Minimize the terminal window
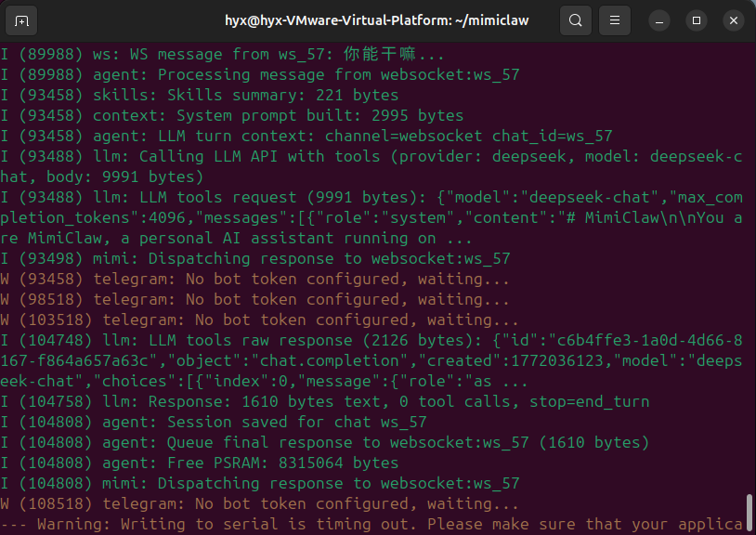The image size is (756, 535). (659, 20)
